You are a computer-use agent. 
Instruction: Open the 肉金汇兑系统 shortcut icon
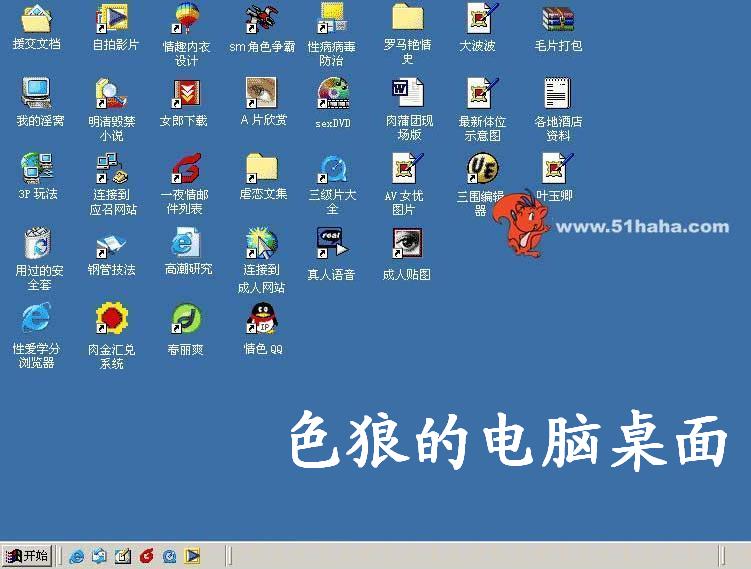(111, 319)
